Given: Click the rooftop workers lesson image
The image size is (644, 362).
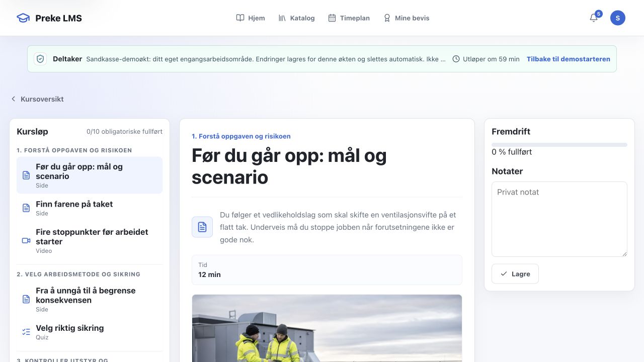Looking at the screenshot, I should click(327, 328).
